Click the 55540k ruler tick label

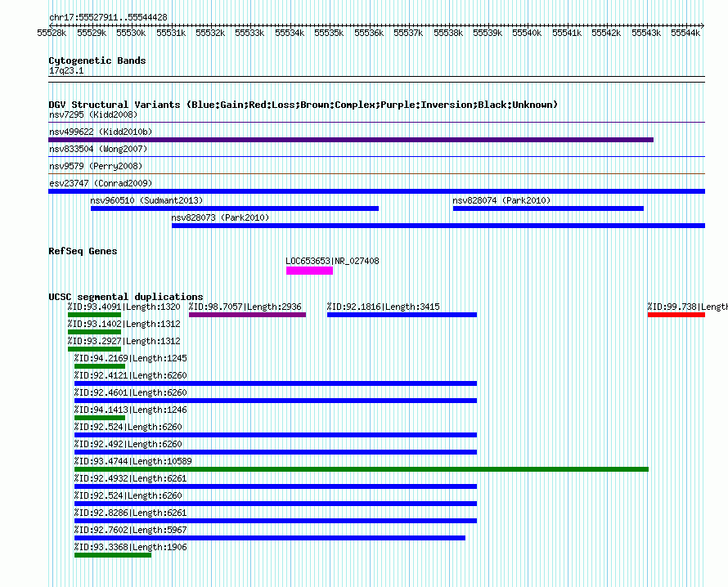click(527, 33)
